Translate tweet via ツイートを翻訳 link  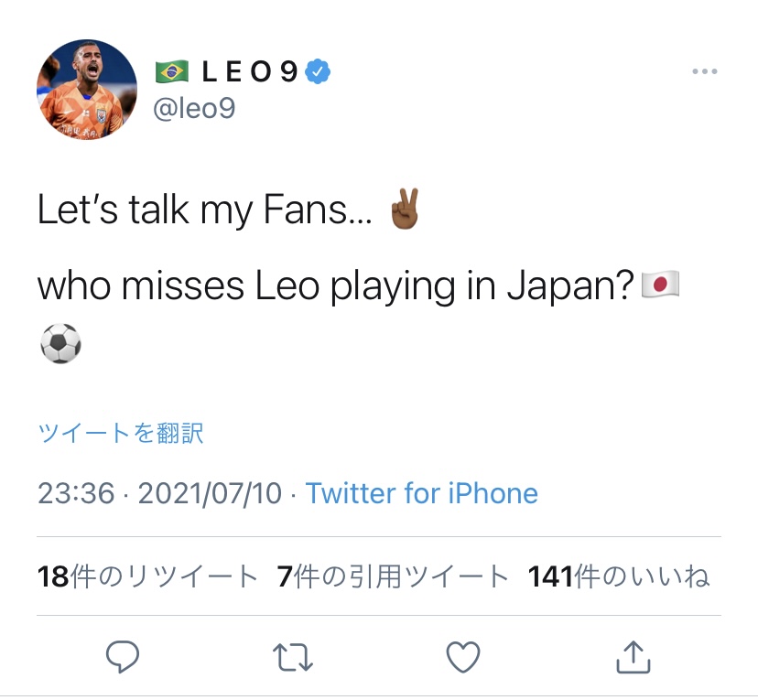(x=121, y=433)
